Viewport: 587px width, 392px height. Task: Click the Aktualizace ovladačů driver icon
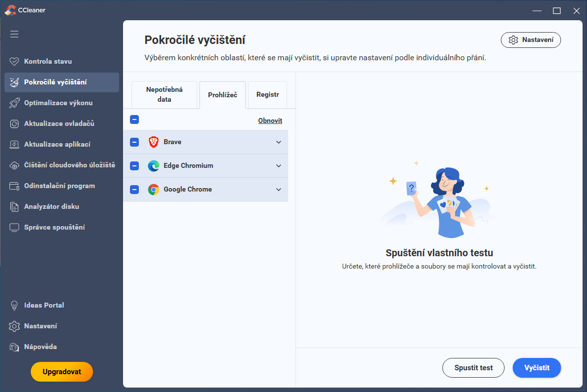14,124
